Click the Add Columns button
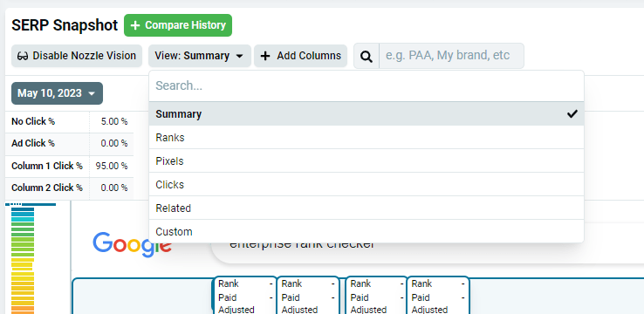Viewport: 644px width, 314px height. [x=301, y=56]
